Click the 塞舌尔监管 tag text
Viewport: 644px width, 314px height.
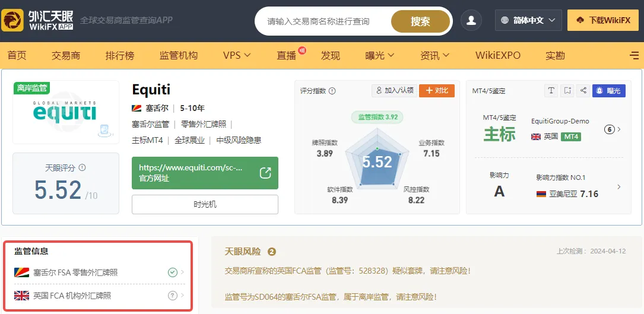coord(150,124)
